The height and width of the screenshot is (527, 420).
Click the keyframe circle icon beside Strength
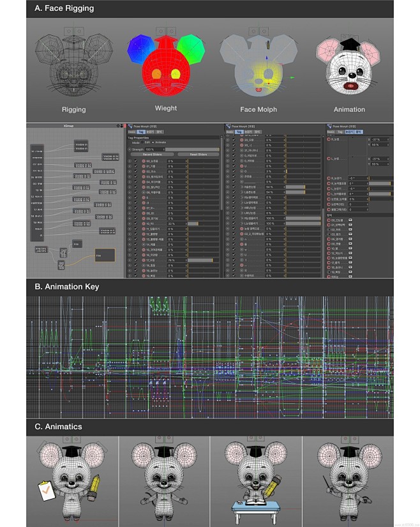[129, 149]
